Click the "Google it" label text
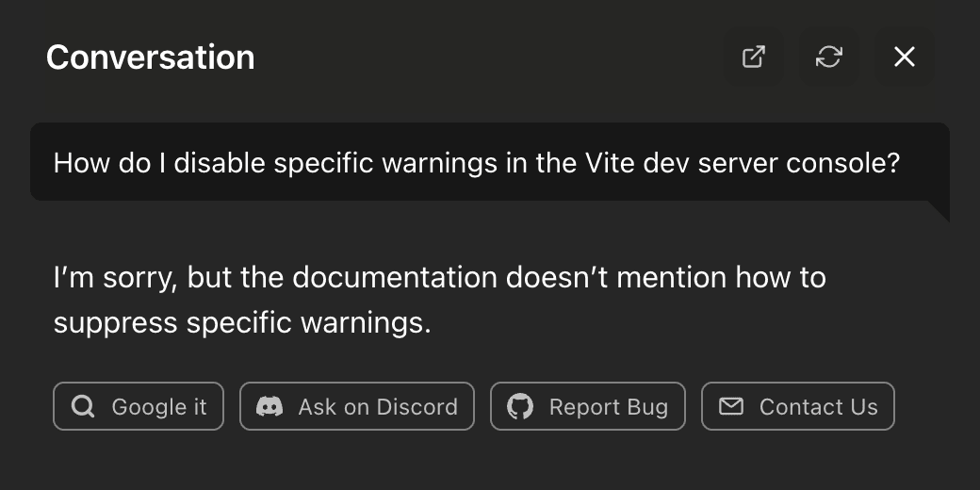The width and height of the screenshot is (980, 490). point(158,407)
